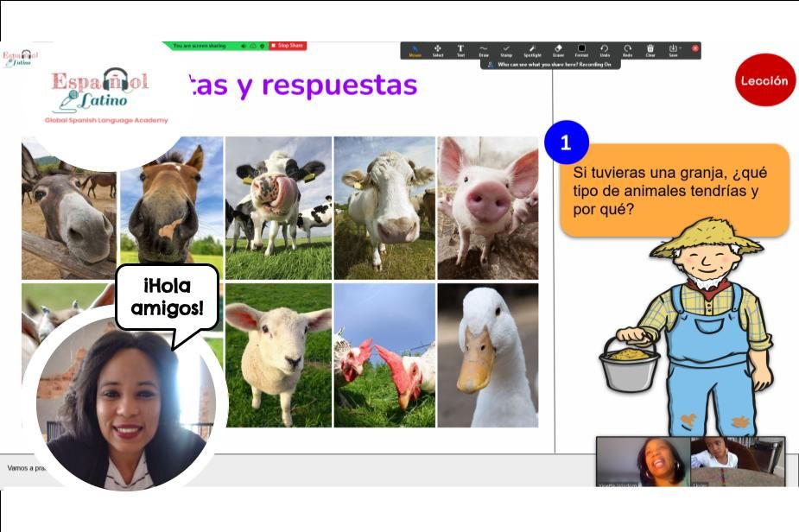Toggle shared audio speaker icon in green bar
Viewport: 799px width, 532px height.
point(243,46)
